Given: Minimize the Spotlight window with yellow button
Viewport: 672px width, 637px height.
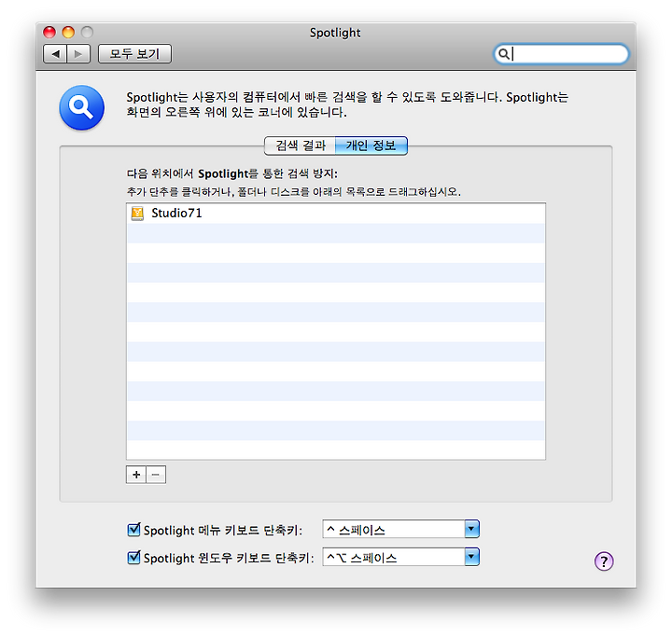Looking at the screenshot, I should (68, 32).
